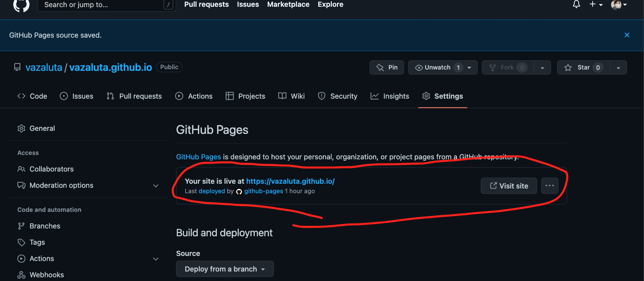
Task: Switch to the Actions tab
Action: point(194,96)
